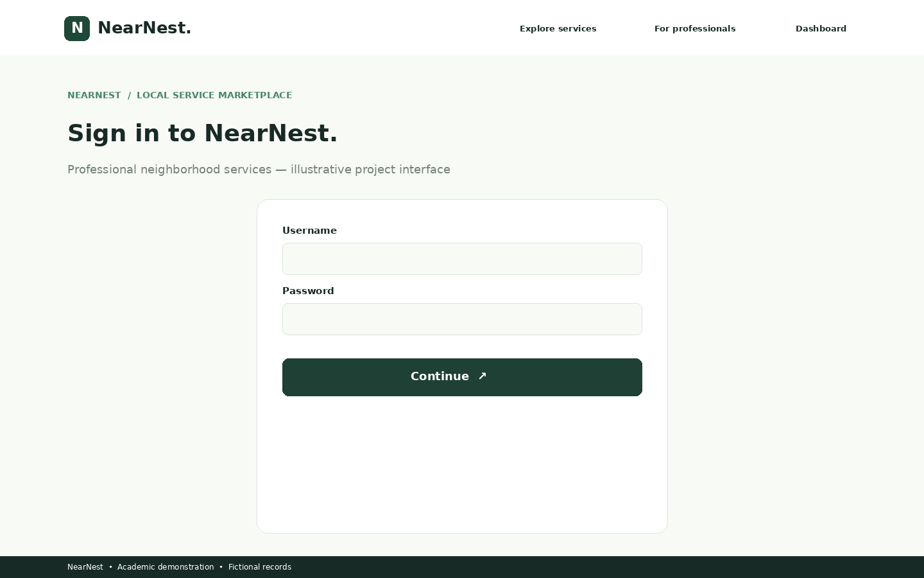The image size is (924, 578).
Task: Open the NearNest. wordmark in header
Action: tap(144, 28)
